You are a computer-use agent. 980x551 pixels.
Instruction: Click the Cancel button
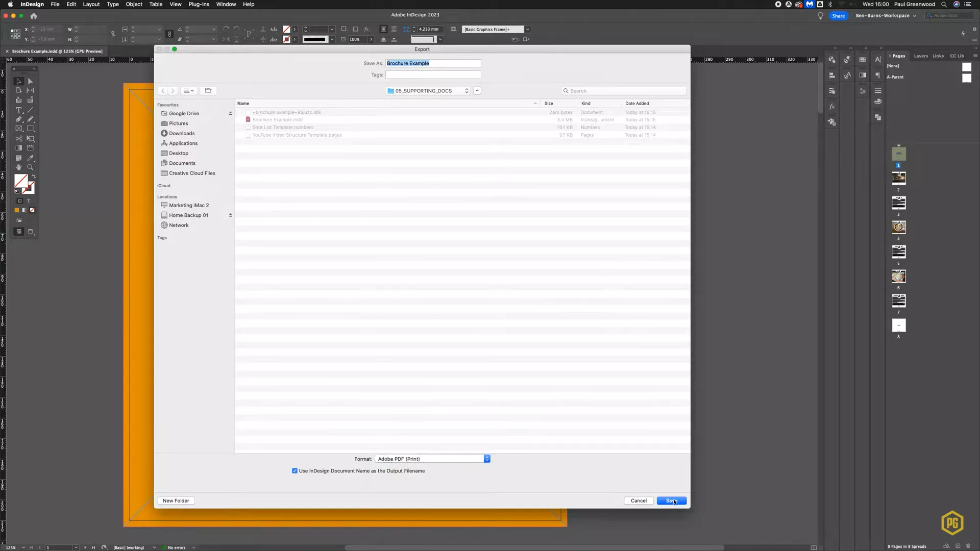point(638,500)
